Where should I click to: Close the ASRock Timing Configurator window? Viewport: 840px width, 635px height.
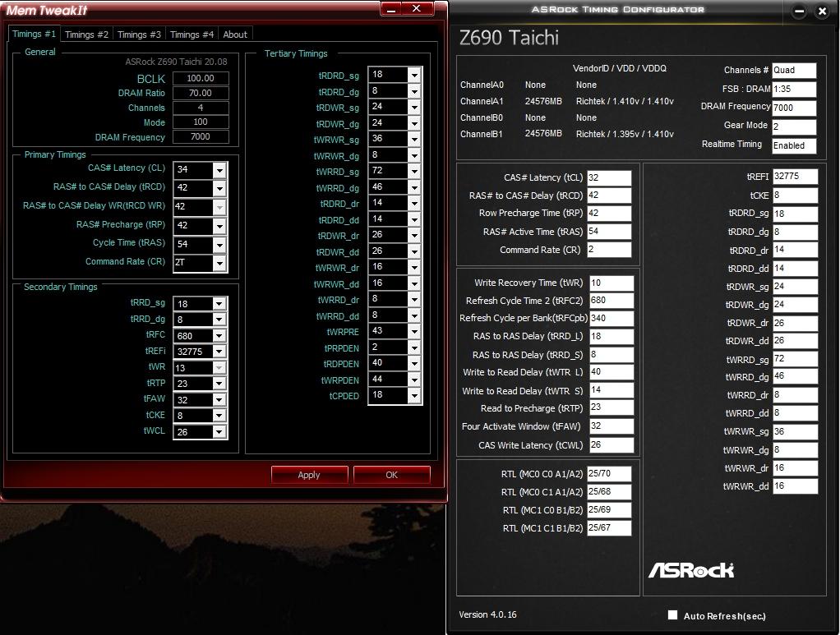822,12
